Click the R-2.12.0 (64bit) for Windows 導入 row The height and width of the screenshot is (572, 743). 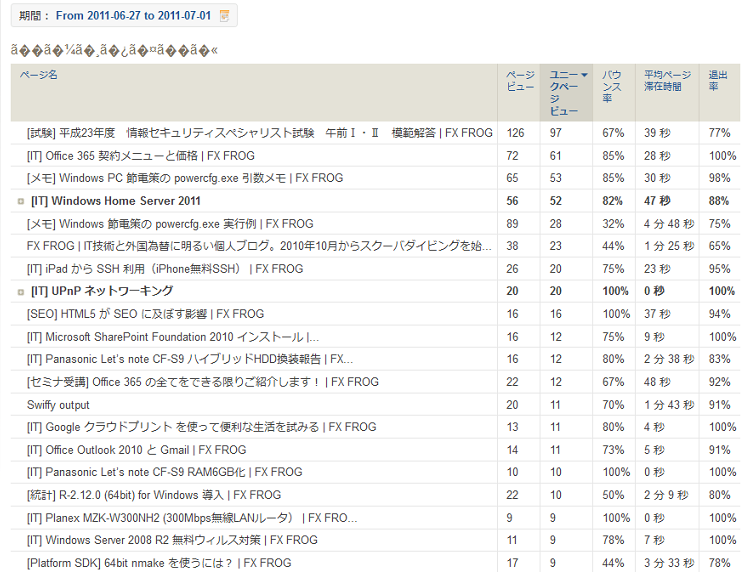[x=153, y=495]
